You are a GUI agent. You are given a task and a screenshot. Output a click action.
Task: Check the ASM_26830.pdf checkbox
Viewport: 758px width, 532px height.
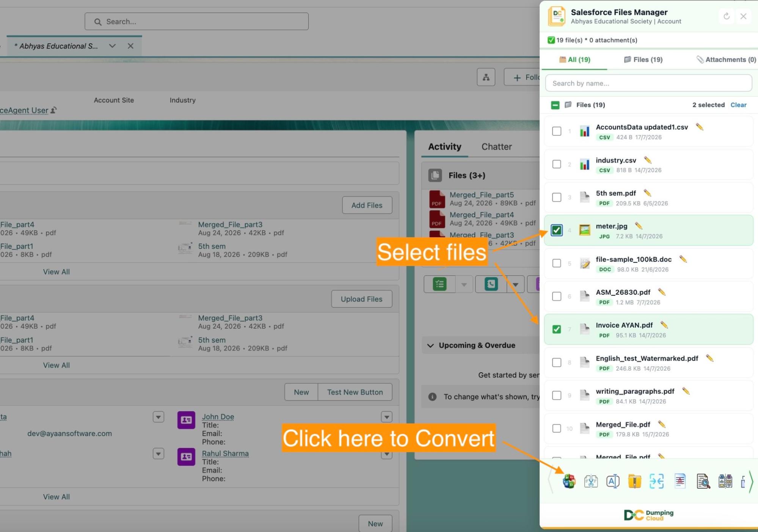tap(557, 296)
